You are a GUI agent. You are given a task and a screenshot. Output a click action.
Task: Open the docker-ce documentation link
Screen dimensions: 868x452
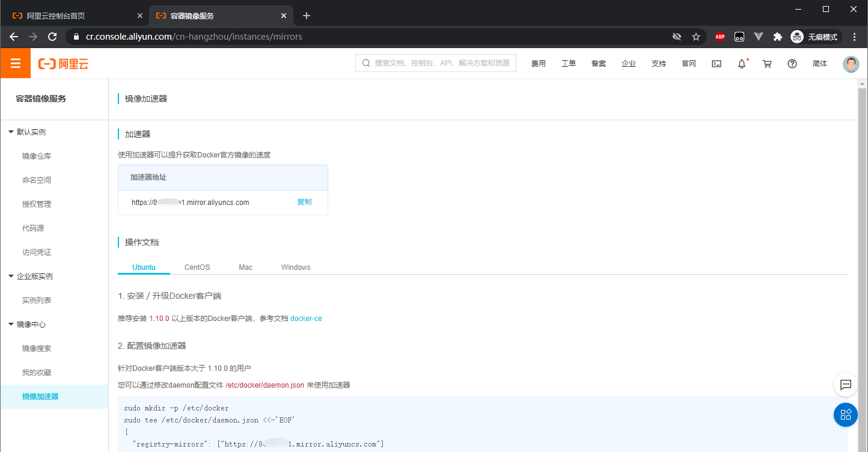tap(306, 319)
